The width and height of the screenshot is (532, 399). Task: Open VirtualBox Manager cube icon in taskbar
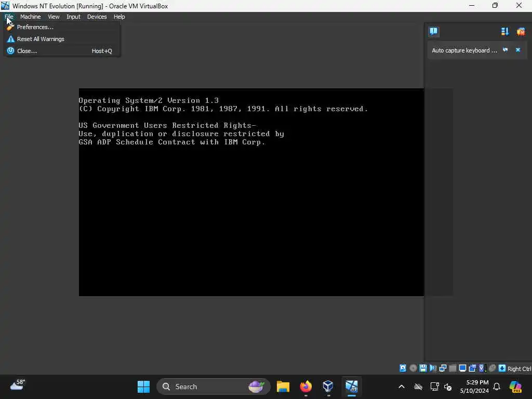pos(328,387)
